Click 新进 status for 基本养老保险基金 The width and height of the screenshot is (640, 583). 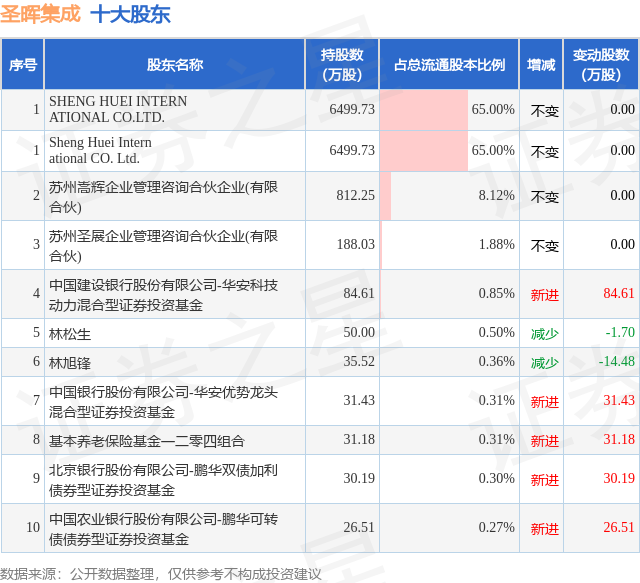[544, 441]
